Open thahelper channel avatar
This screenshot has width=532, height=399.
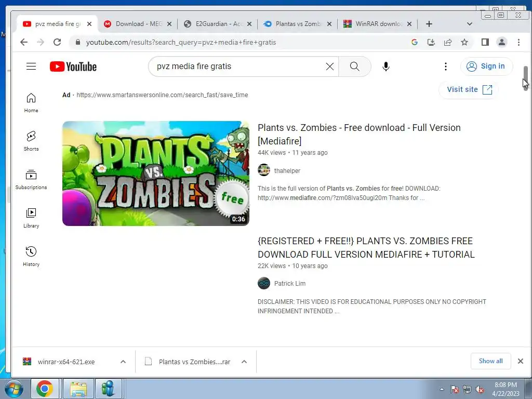pos(263,170)
